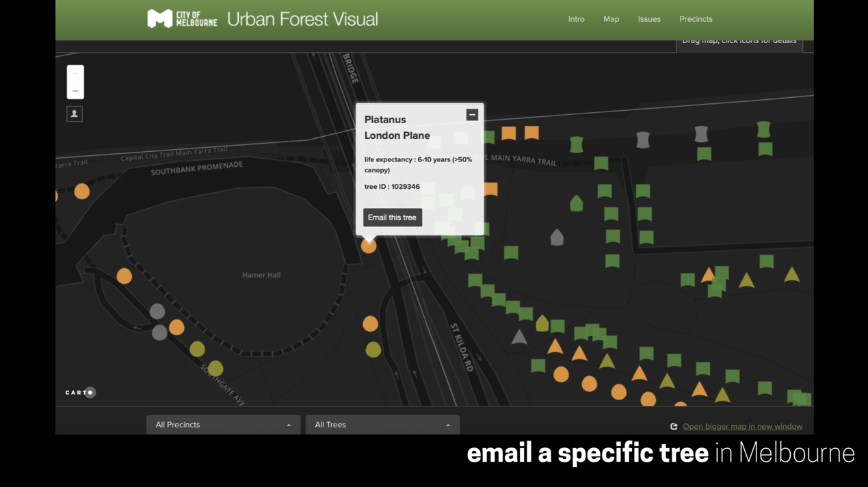Select the left of the two adjacent orange squares
Viewport: 868px width, 487px height.
coord(508,133)
